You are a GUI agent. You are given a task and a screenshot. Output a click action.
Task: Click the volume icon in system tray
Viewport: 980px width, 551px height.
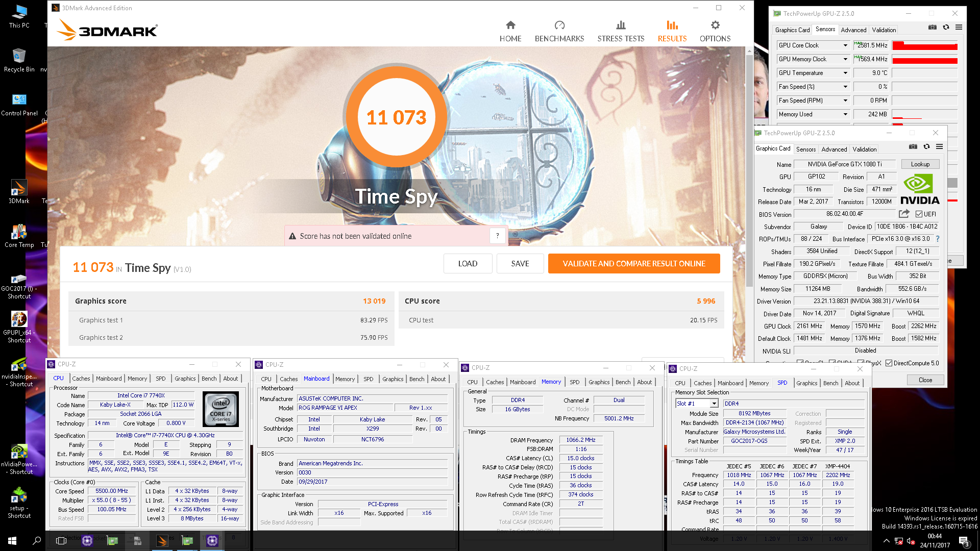911,541
